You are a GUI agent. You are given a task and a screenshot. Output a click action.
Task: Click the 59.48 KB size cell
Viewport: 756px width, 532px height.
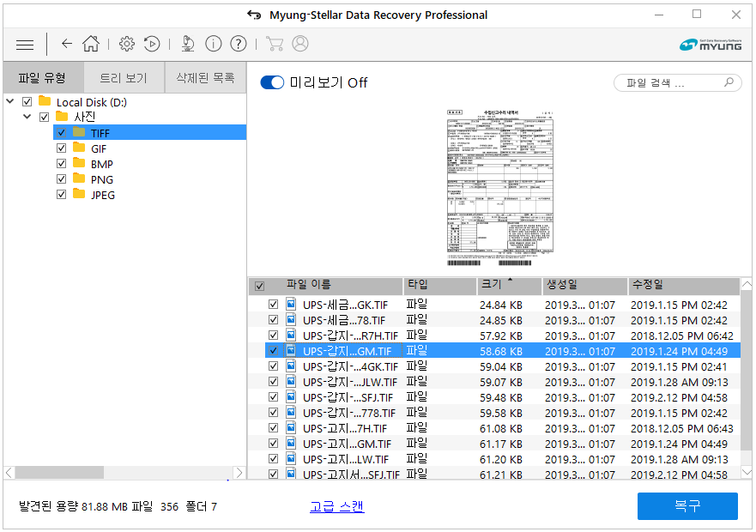click(x=501, y=398)
